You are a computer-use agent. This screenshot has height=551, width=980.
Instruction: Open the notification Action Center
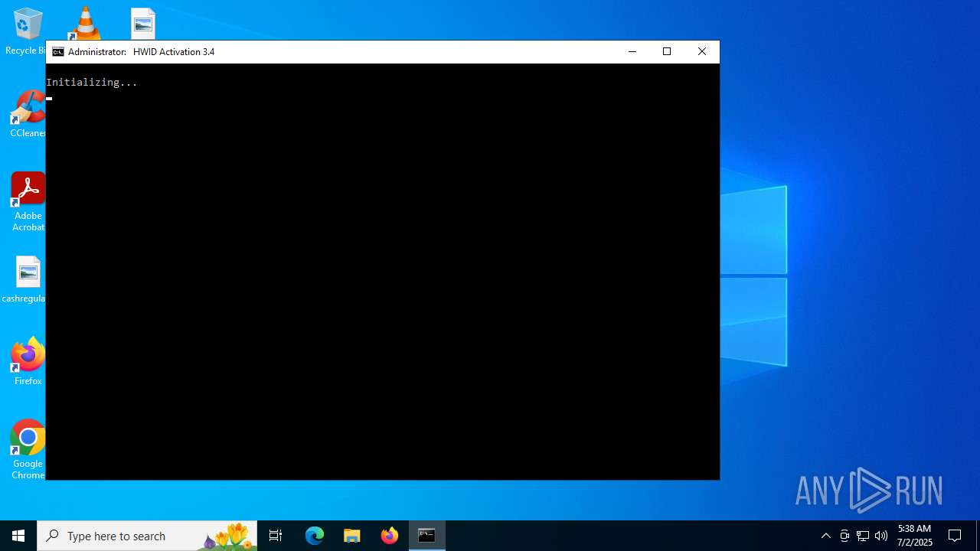(x=955, y=536)
